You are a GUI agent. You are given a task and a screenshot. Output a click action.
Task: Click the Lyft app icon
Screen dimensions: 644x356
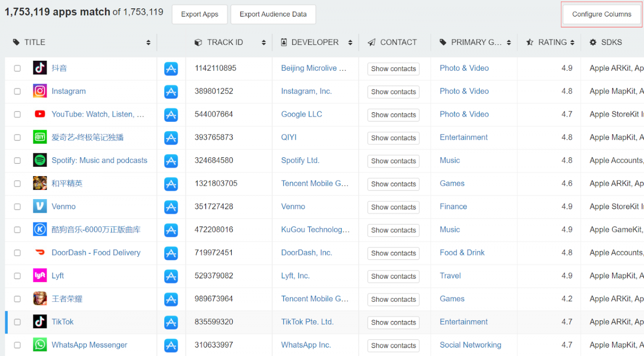(x=40, y=276)
